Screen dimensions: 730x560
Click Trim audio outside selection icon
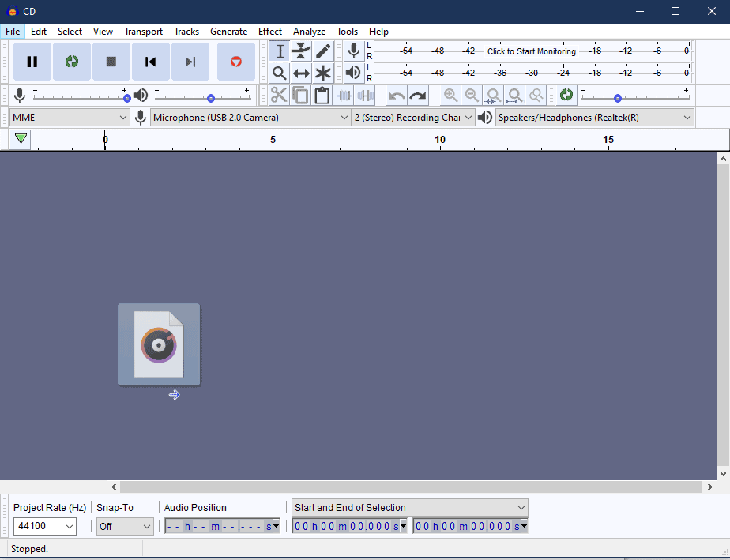point(344,96)
